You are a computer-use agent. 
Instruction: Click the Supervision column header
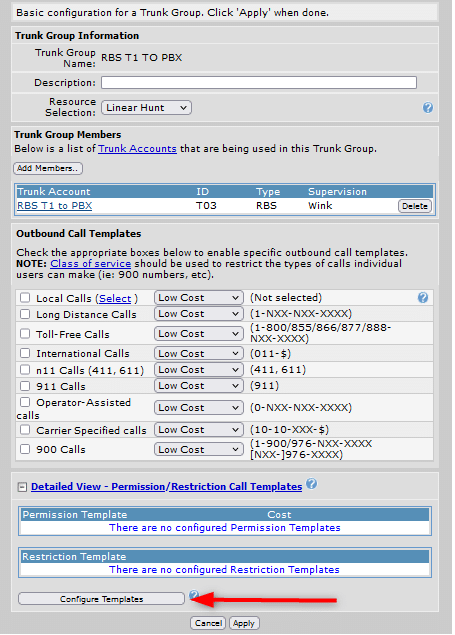338,192
